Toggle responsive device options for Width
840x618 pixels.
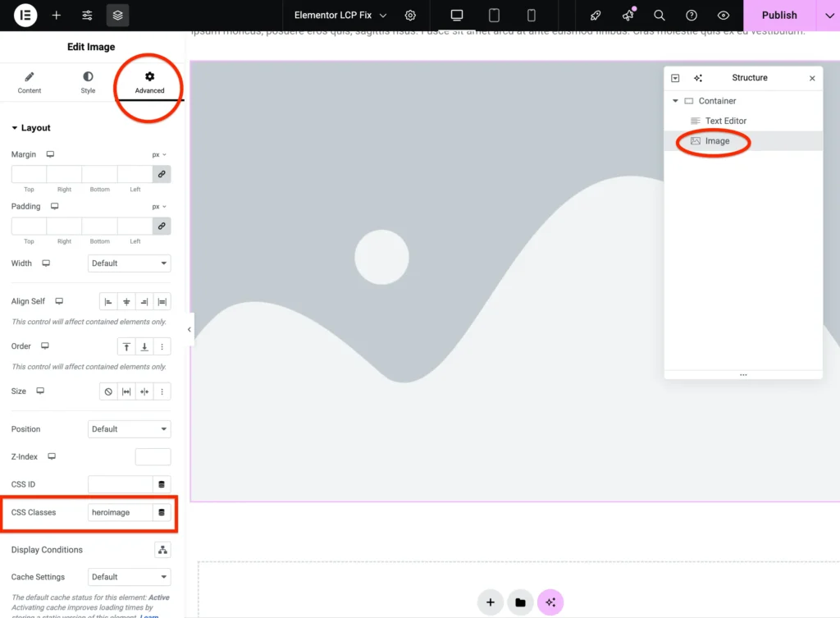(x=47, y=263)
